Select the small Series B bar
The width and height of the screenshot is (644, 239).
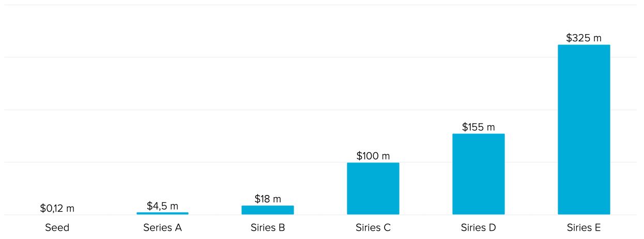pos(268,210)
